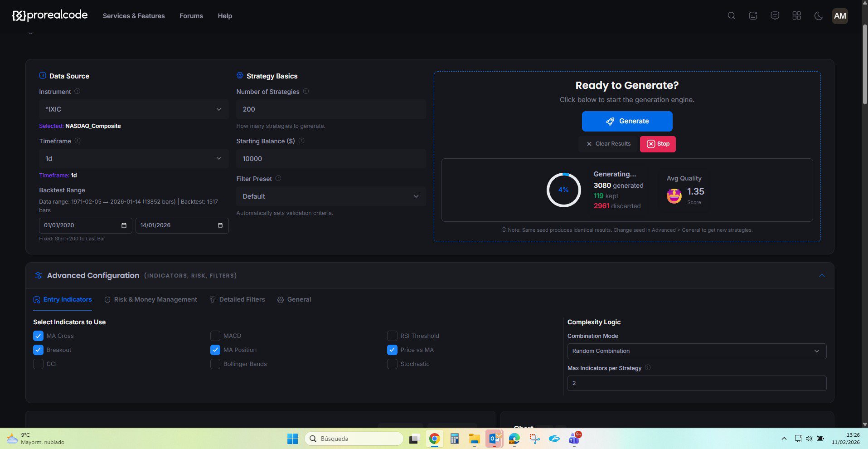Click the Generate button

click(627, 121)
